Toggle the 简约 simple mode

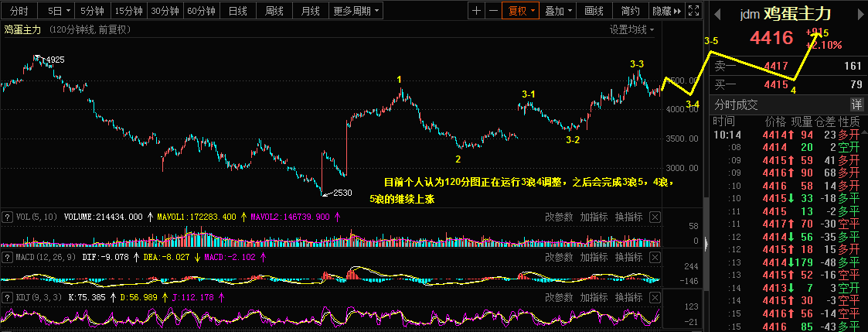pyautogui.click(x=631, y=11)
